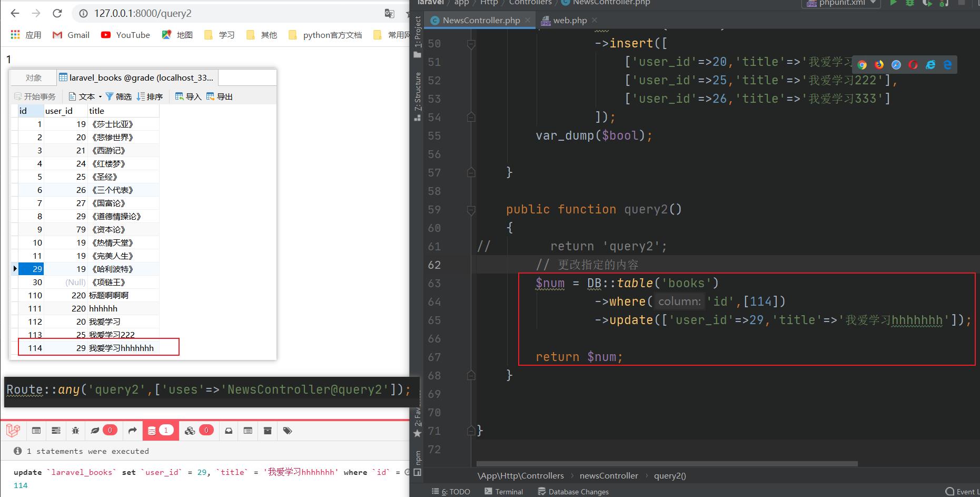Open the 其他 bookmark folder

pos(262,35)
